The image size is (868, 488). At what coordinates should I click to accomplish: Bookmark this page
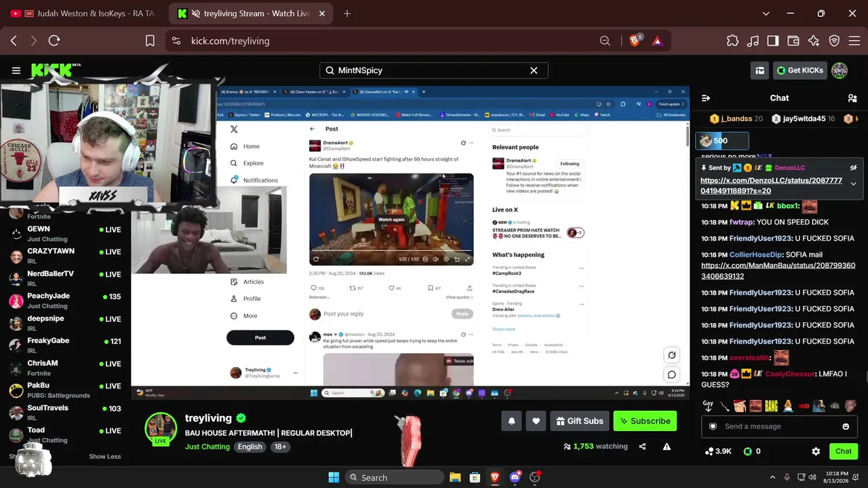[x=150, y=41]
